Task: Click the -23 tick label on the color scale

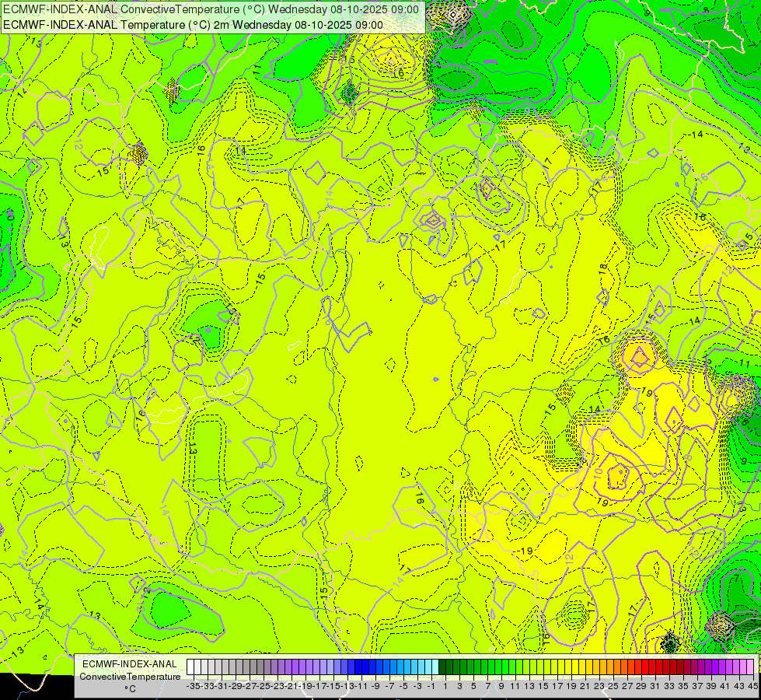Action: click(278, 687)
